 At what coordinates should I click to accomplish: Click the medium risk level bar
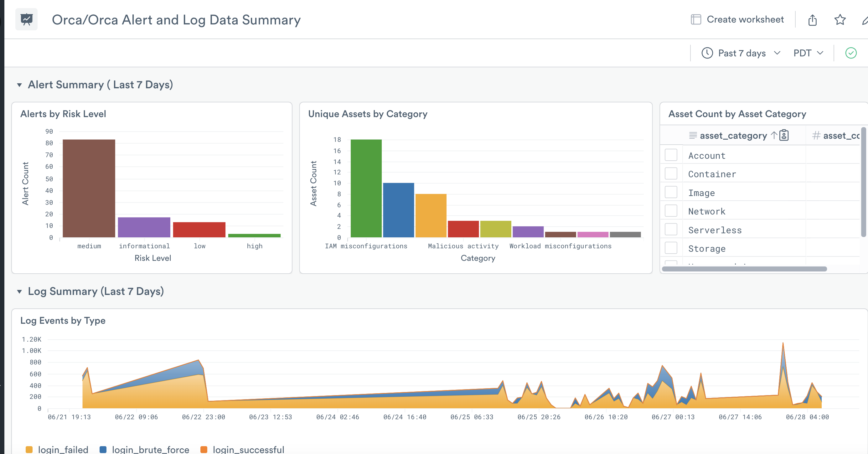coord(89,188)
